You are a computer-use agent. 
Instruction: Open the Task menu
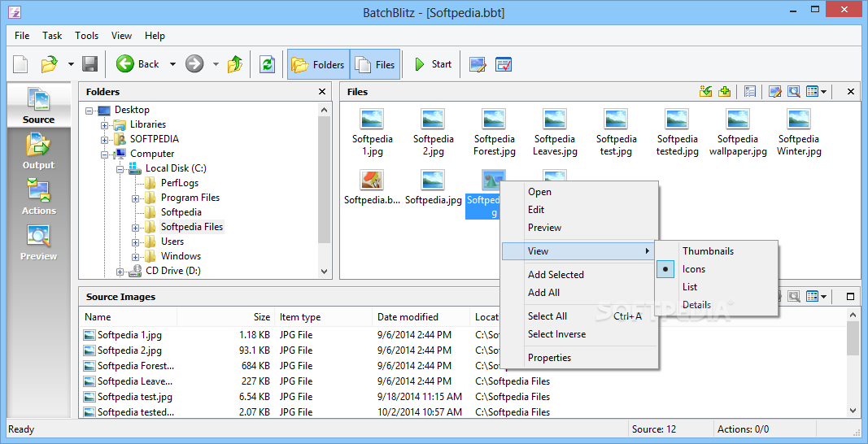(x=52, y=36)
